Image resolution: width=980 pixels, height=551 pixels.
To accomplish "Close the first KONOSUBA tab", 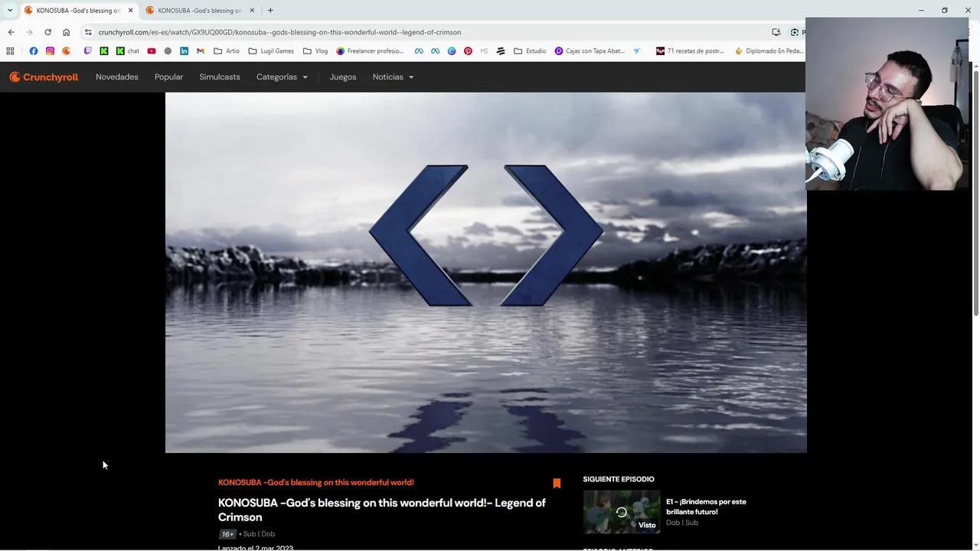I will tap(130, 10).
